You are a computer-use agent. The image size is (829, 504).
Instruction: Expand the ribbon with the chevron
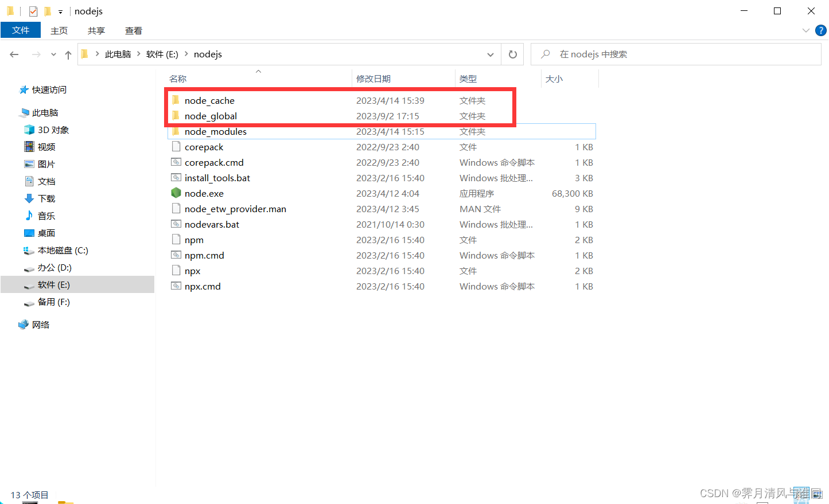click(806, 30)
